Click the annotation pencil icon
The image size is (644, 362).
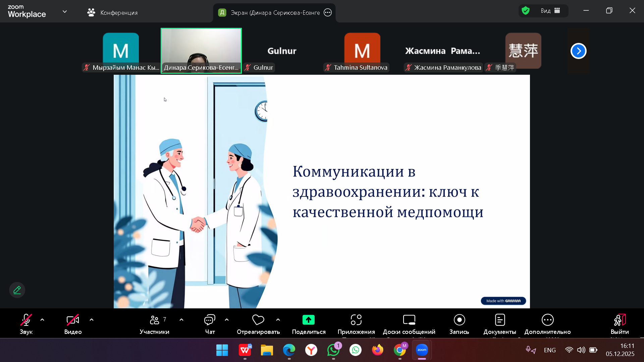click(17, 290)
